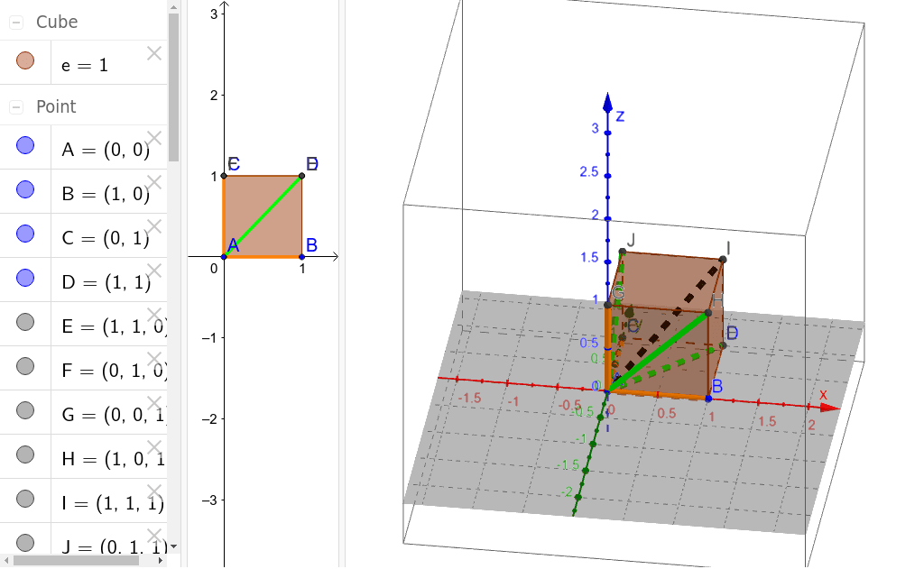Delete point I = (1, 1, 1) with its X
Image resolution: width=924 pixels, height=569 pixels.
click(154, 491)
